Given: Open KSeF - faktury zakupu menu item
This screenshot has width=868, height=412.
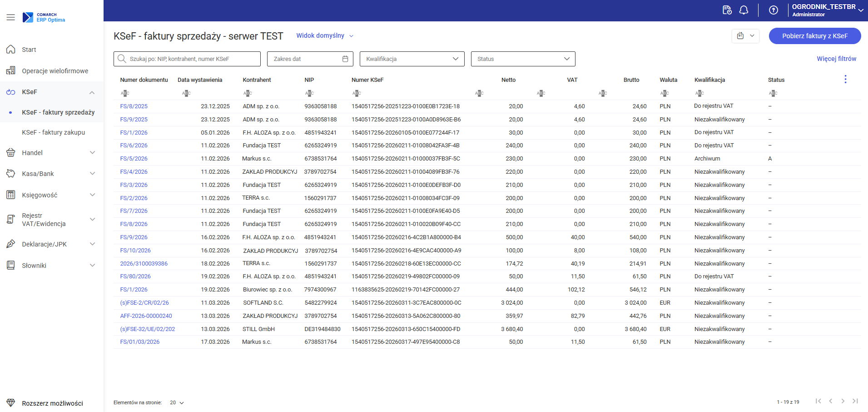Looking at the screenshot, I should pos(53,132).
